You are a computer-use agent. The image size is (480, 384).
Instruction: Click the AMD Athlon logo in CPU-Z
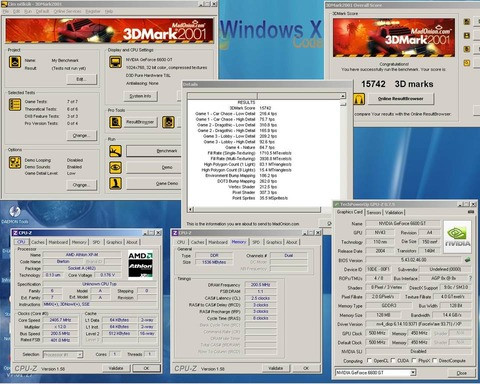140,265
